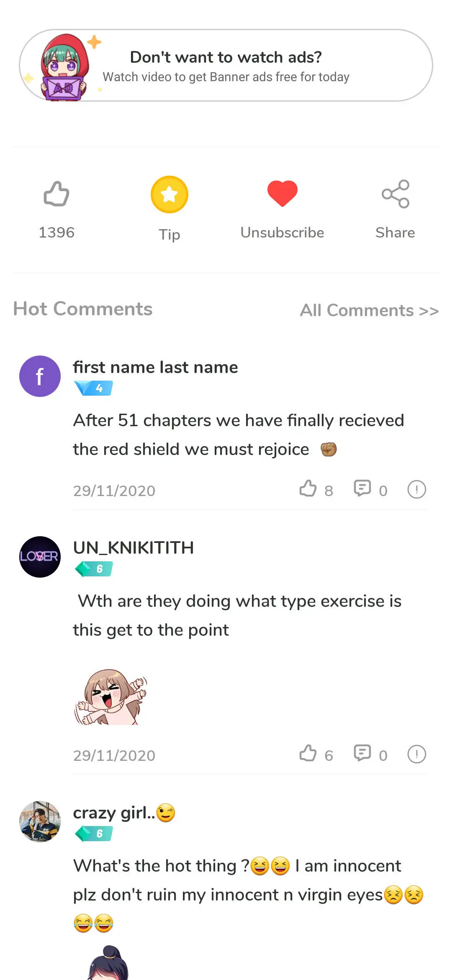
Task: Open the purple 'f' avatar profile
Action: 40,376
